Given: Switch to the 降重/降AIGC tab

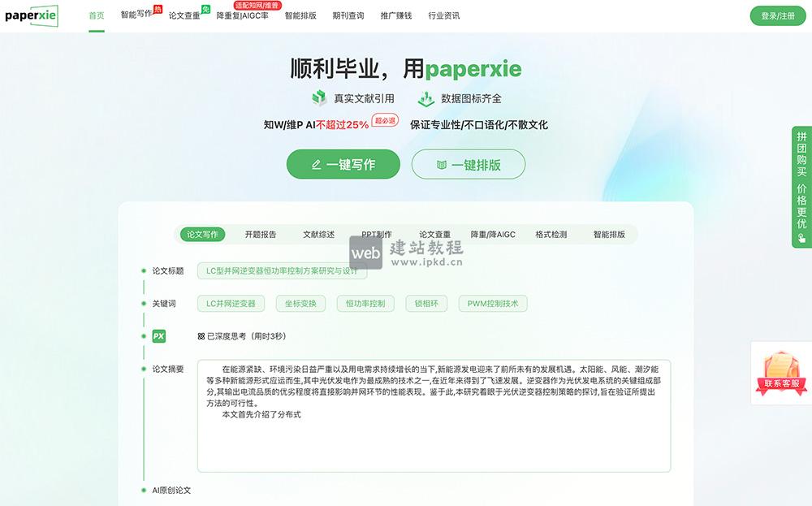Looking at the screenshot, I should coord(493,234).
